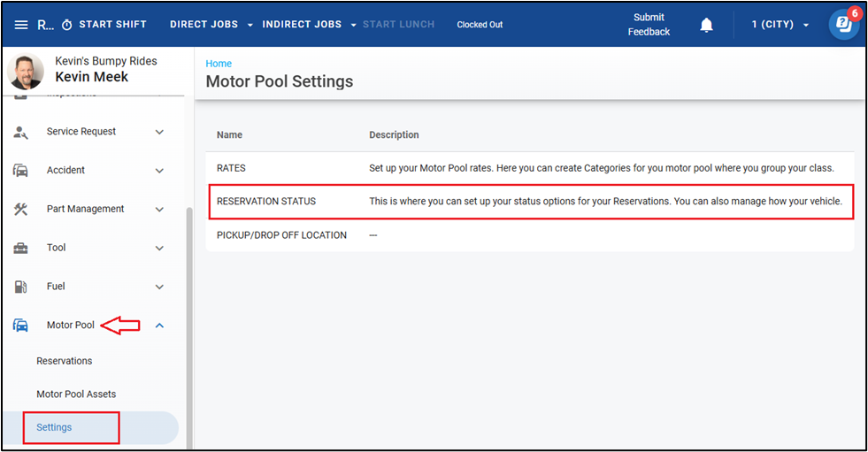Open the RESERVATION STATUS settings row
The image size is (868, 452).
click(x=265, y=202)
